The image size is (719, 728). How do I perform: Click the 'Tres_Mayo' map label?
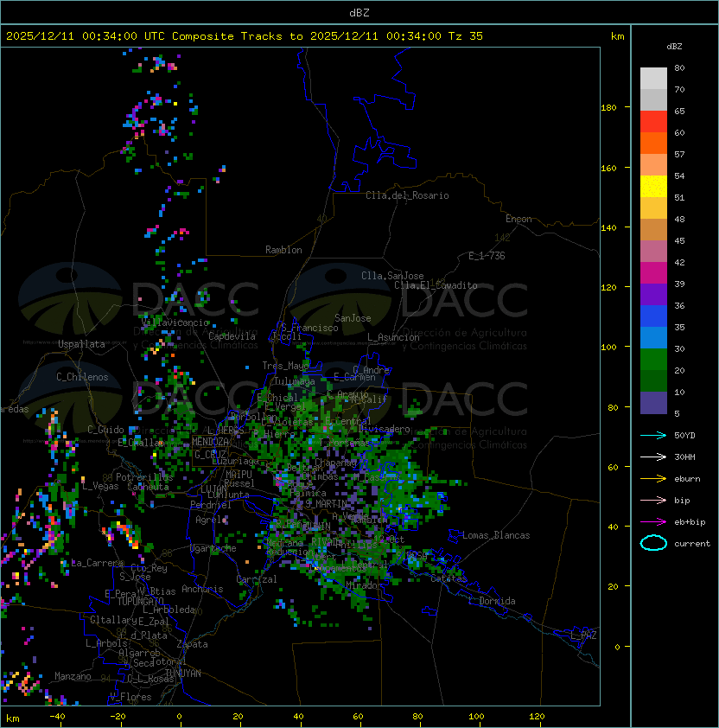pos(285,366)
